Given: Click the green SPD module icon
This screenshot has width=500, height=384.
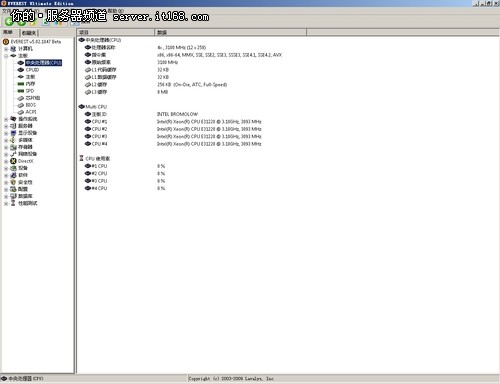Looking at the screenshot, I should pyautogui.click(x=21, y=91).
